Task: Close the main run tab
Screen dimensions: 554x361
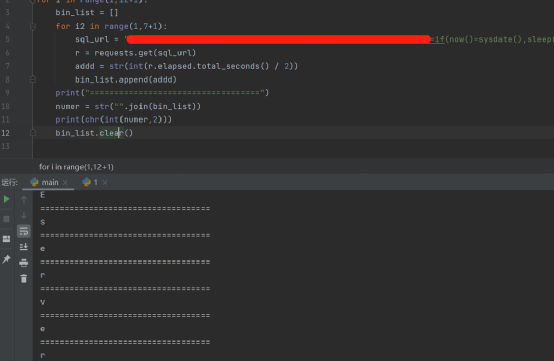Action: pyautogui.click(x=65, y=183)
